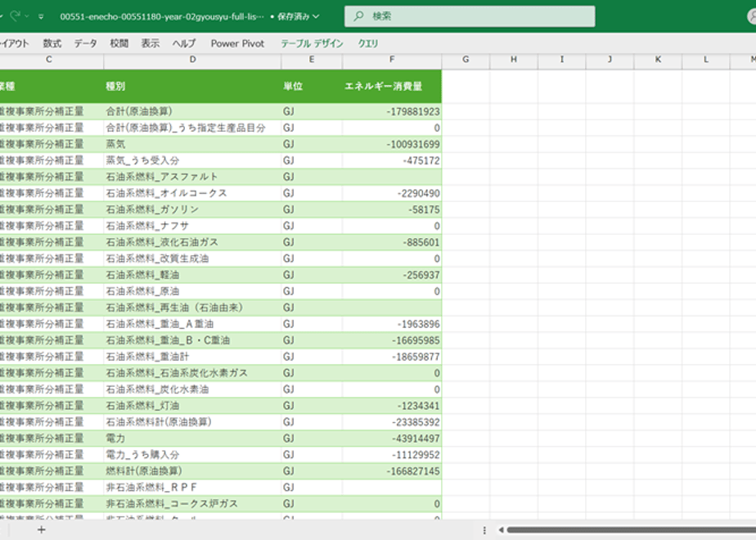Viewport: 756px width, 540px height.
Task: Select the column D header
Action: pos(192,60)
